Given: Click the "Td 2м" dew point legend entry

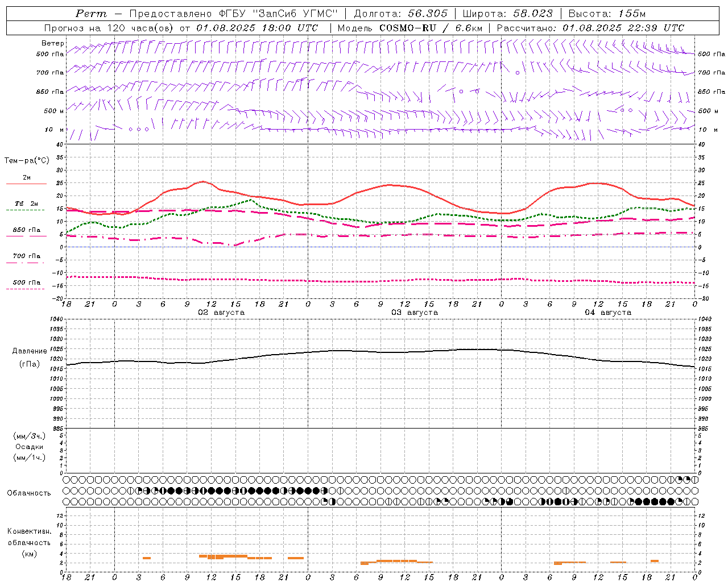Looking at the screenshot, I should [27, 203].
